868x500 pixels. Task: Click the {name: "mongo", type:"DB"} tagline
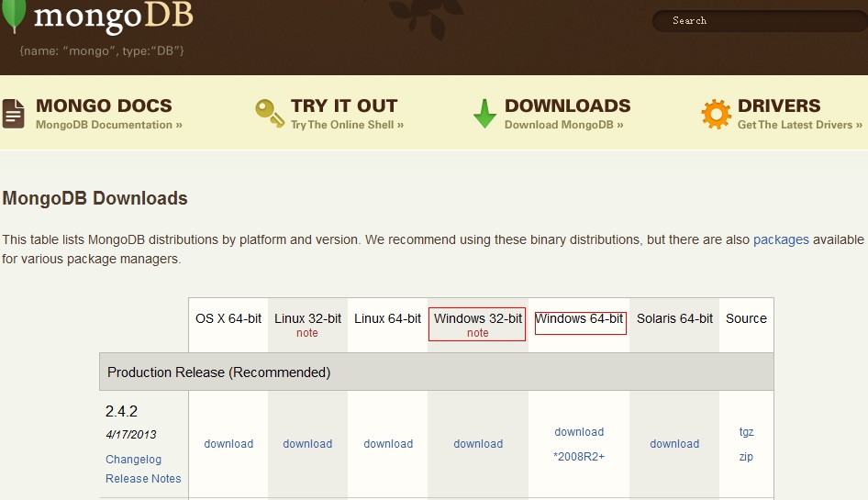(x=102, y=51)
